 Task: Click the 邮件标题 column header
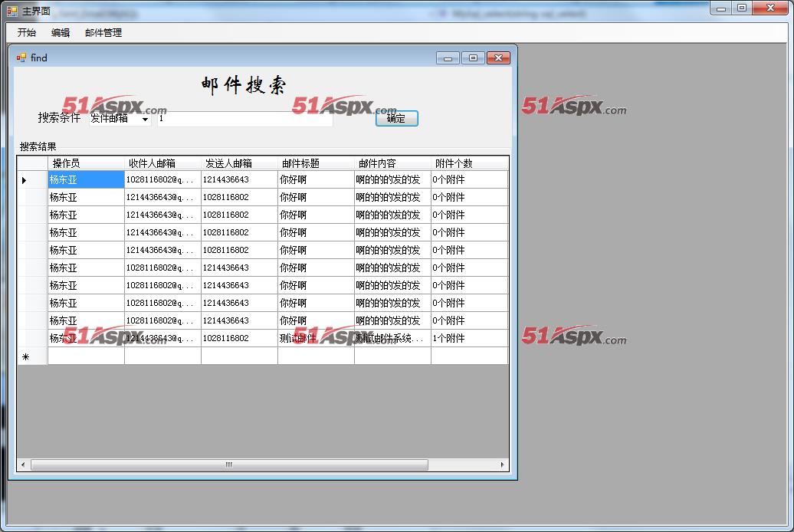(315, 163)
